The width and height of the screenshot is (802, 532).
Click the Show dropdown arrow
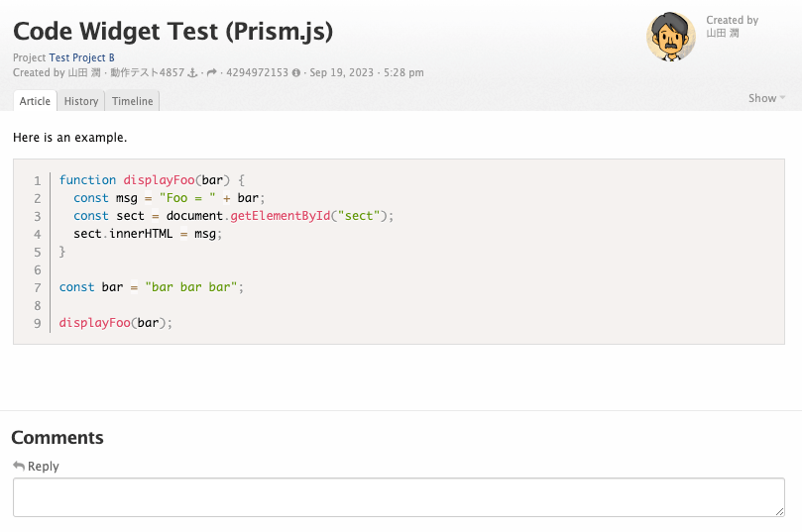point(783,98)
